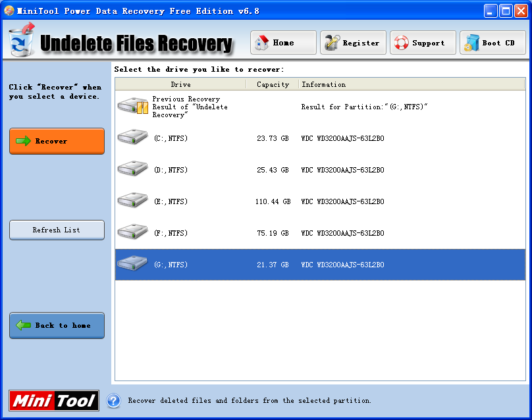Click the MiniTool logo

[x=54, y=401]
